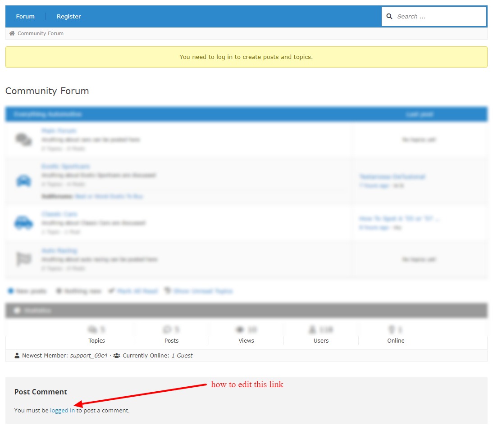
Task: Open the Forum menu item
Action: (25, 16)
